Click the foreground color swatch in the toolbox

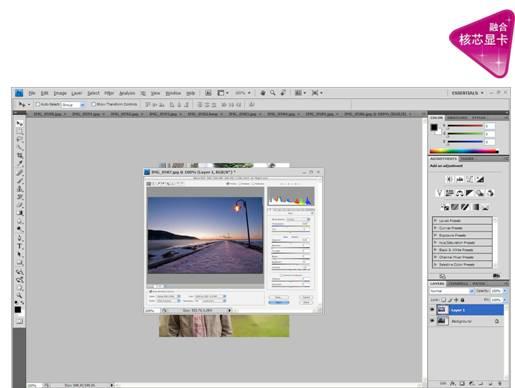click(x=18, y=310)
